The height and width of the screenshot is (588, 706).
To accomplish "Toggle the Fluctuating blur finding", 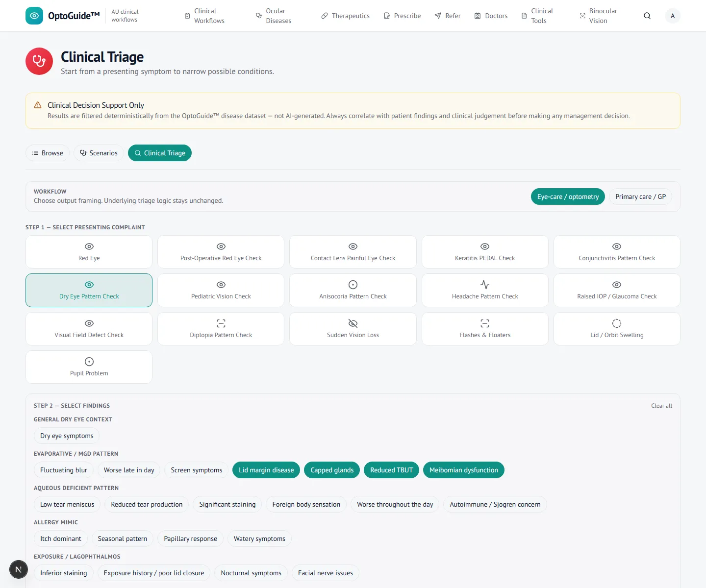I will (x=64, y=470).
